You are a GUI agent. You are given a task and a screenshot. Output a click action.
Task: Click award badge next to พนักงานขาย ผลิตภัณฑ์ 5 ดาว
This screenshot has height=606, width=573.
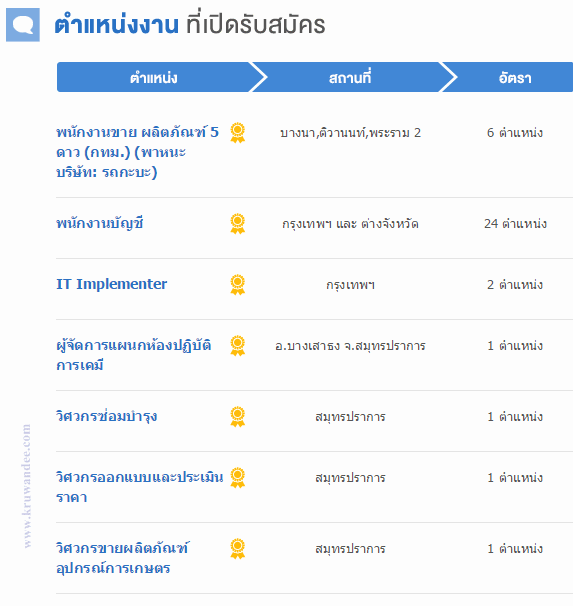click(238, 133)
